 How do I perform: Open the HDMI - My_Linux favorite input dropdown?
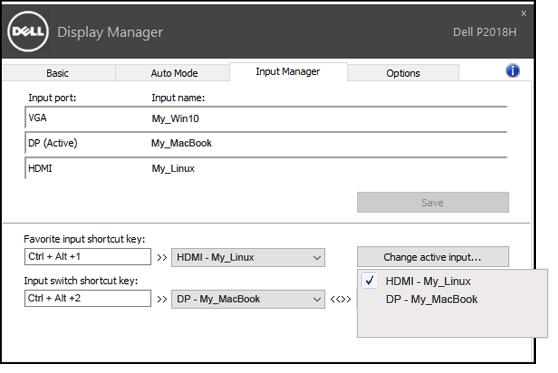point(248,257)
